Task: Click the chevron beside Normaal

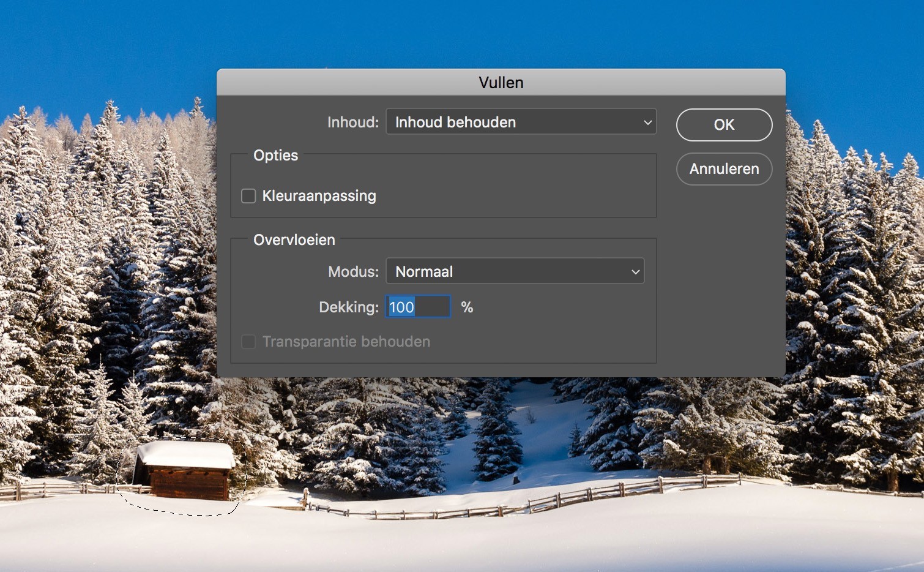Action: (635, 271)
